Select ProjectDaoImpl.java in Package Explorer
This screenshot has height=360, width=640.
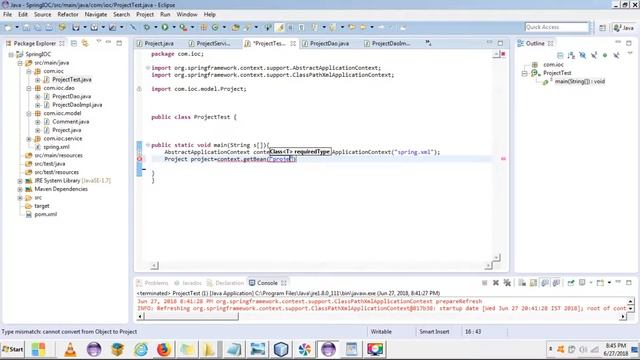pyautogui.click(x=77, y=105)
